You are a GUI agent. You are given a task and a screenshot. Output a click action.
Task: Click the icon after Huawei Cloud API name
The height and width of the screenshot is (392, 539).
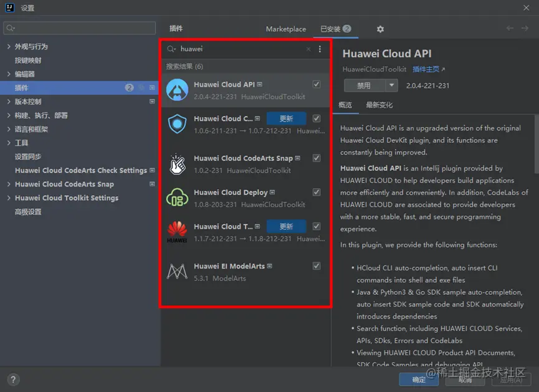point(260,84)
